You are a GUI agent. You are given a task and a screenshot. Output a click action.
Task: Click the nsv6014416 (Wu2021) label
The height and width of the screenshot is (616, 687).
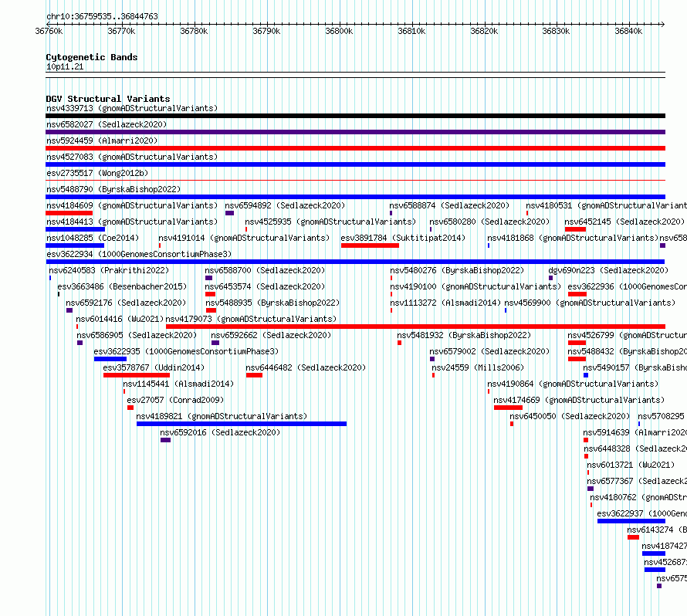(x=120, y=319)
